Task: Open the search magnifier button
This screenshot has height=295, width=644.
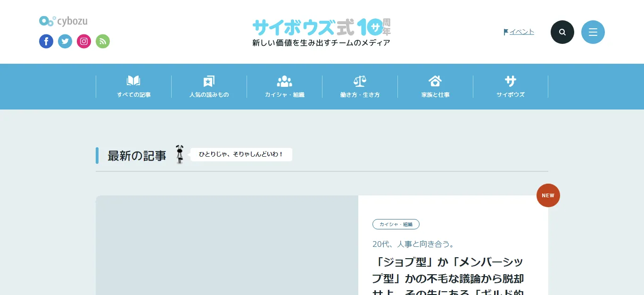Action: 562,32
